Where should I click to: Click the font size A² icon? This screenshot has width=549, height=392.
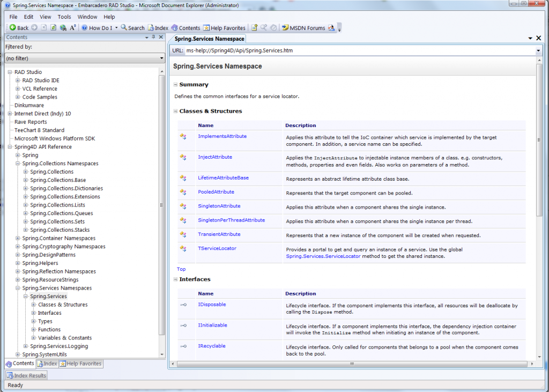pyautogui.click(x=72, y=27)
